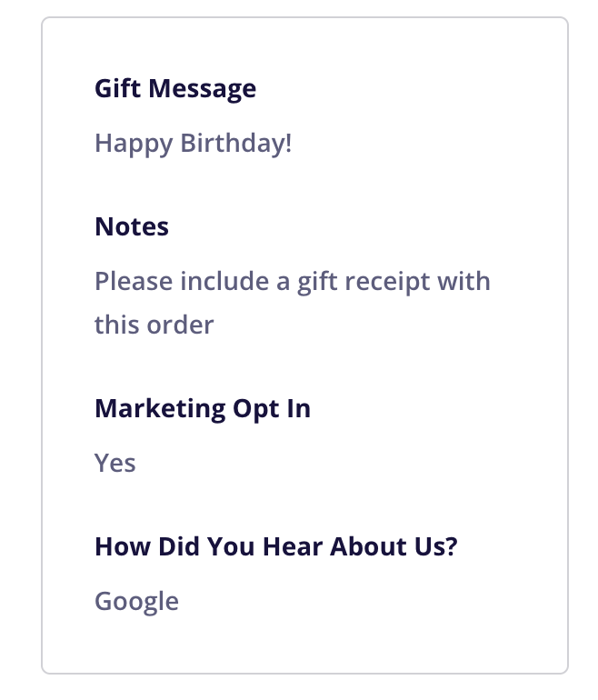Select the Google answer text

(x=136, y=602)
